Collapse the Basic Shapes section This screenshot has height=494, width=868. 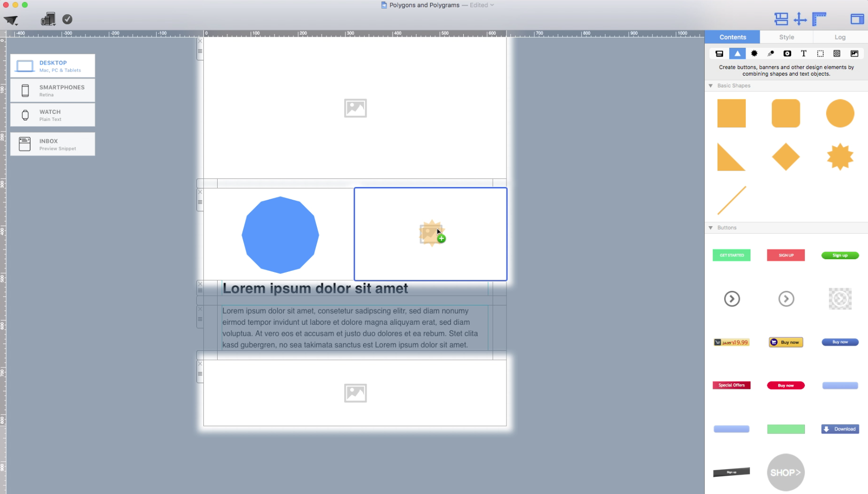(711, 85)
